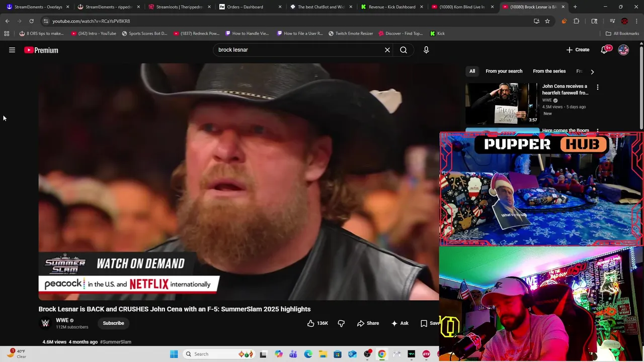Click the address bar URL
The width and height of the screenshot is (644, 362).
click(91, 21)
